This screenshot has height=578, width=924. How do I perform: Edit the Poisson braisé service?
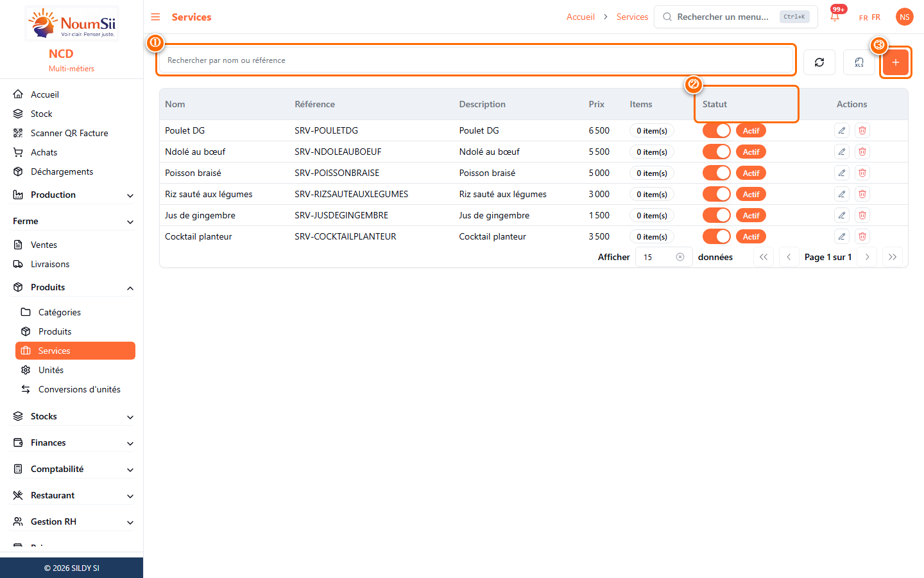pos(842,173)
